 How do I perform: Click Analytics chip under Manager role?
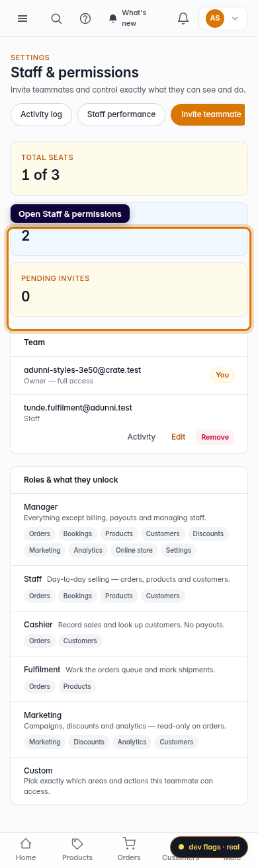89,550
